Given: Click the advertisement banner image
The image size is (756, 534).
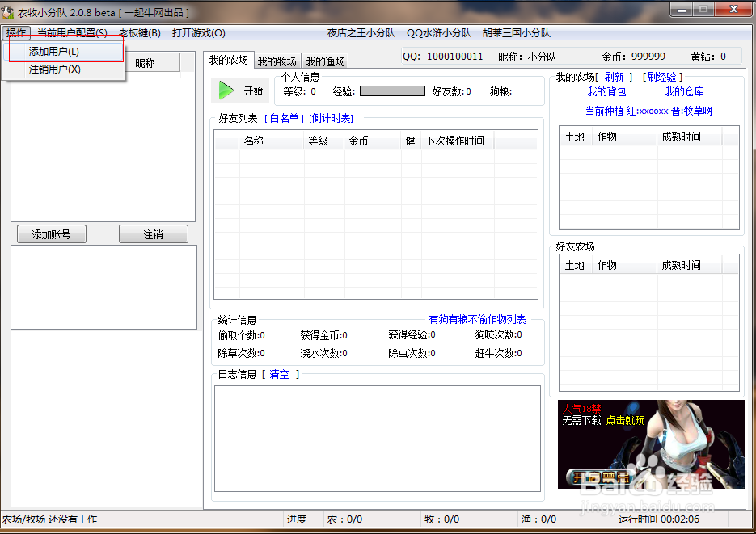Looking at the screenshot, I should coord(651,444).
